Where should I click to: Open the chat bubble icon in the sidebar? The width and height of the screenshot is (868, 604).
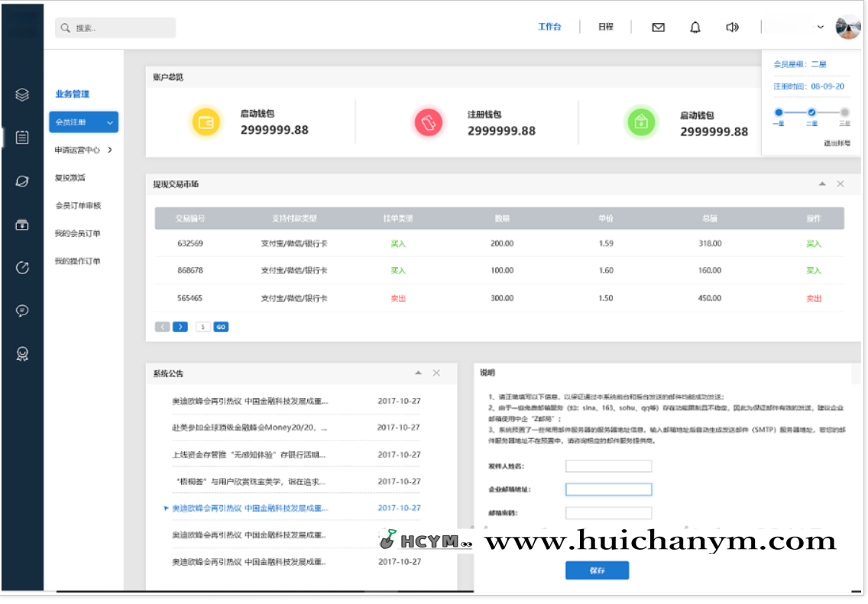22,311
